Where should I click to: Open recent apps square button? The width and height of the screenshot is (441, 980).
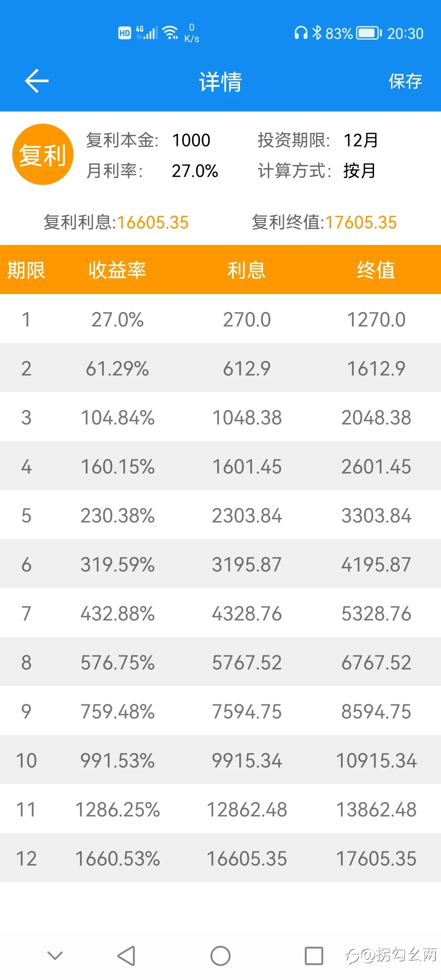pyautogui.click(x=314, y=956)
